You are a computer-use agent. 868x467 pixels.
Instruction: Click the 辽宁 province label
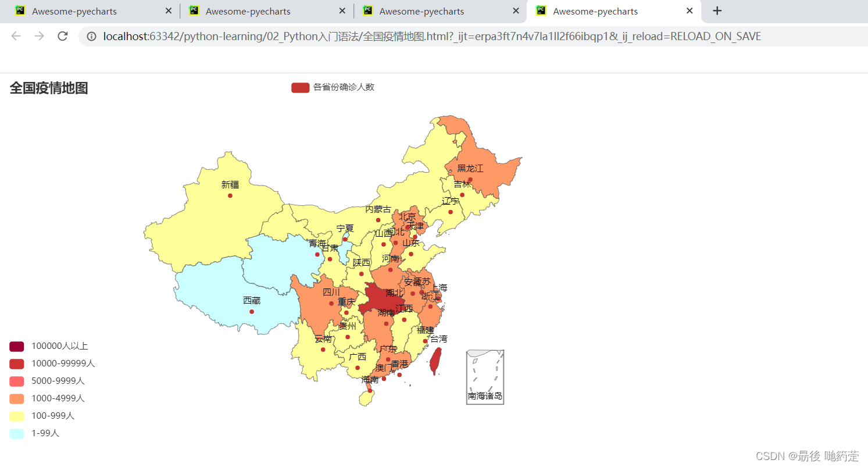(x=451, y=201)
